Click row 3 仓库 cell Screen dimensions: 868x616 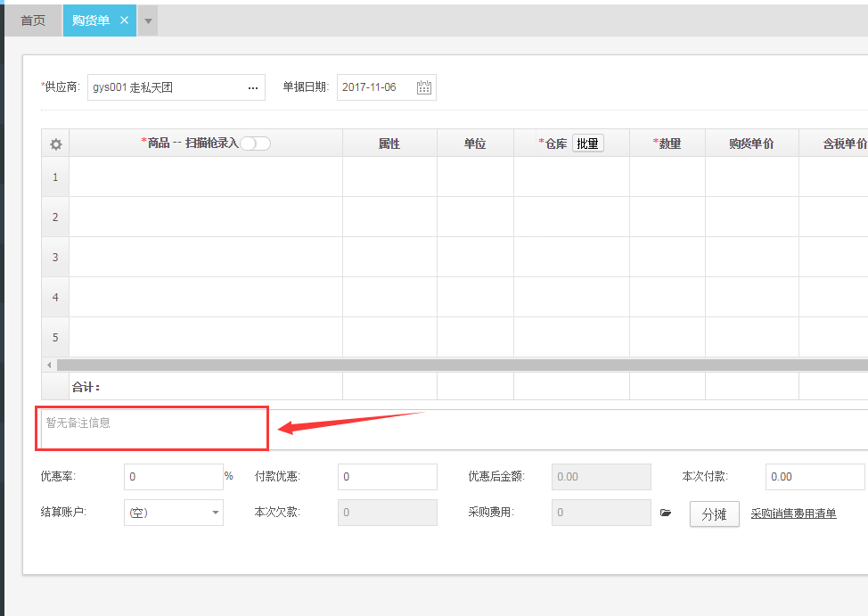point(572,257)
